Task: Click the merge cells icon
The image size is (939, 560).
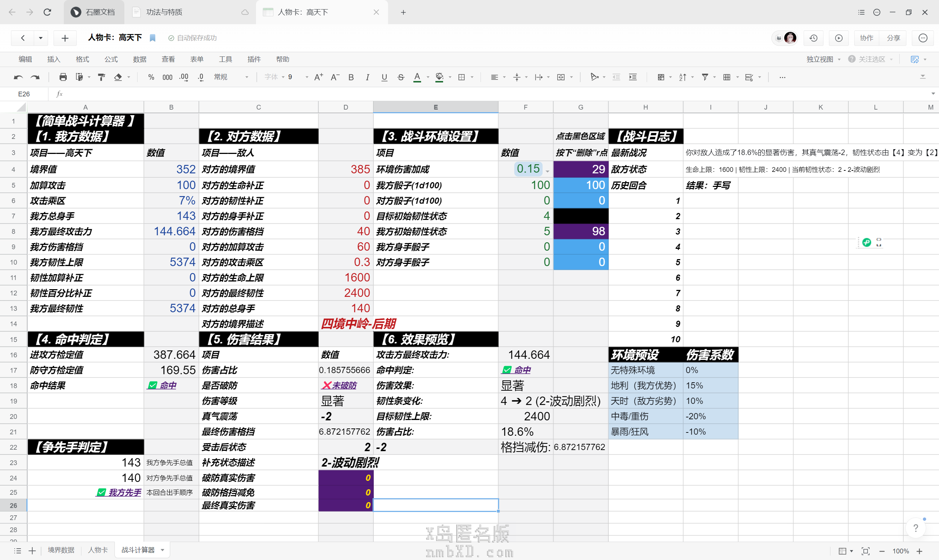Action: [x=561, y=77]
